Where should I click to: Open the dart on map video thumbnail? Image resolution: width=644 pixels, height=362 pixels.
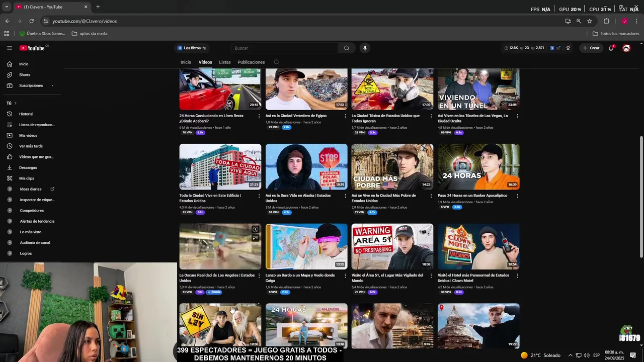coord(306,246)
